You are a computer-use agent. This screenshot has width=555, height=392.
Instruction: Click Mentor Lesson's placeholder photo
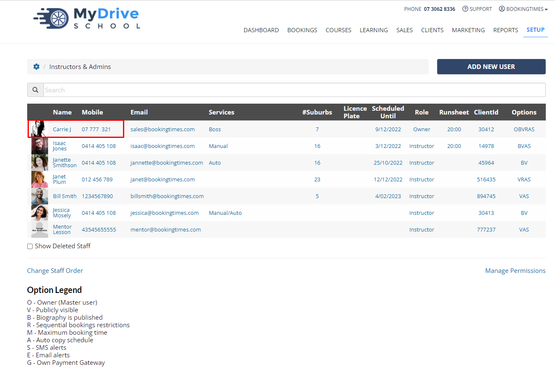[x=40, y=229]
